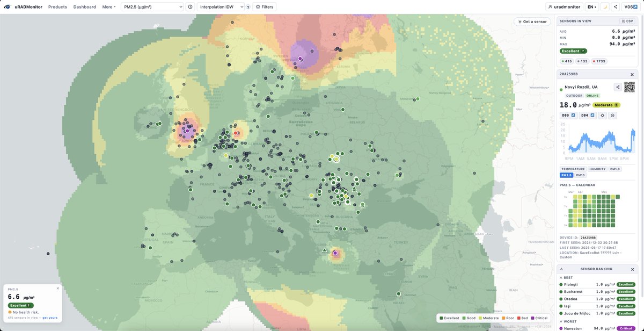Viewport: 644px width, 331px height.
Task: Follow the get yours link
Action: tap(49, 318)
